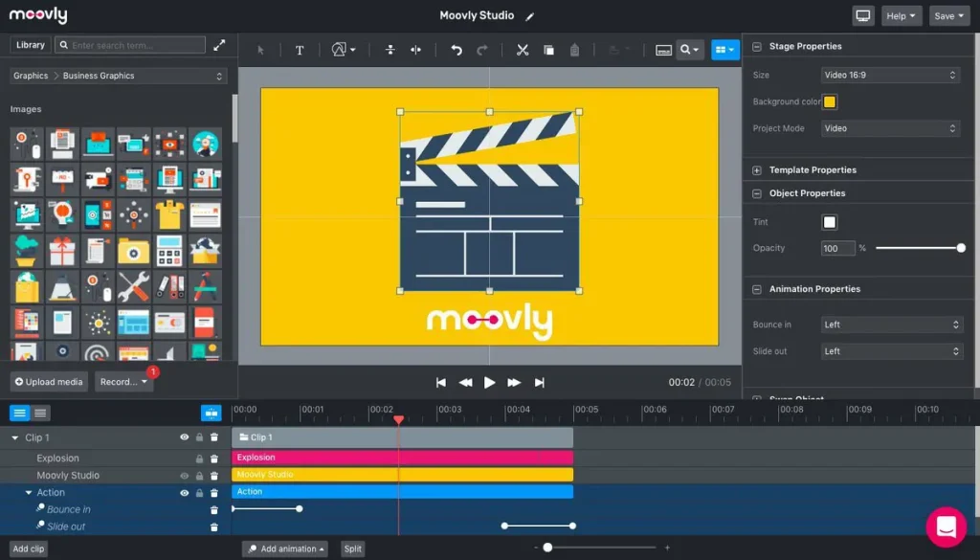Viewport: 980px width, 560px height.
Task: Click the subtitles toolbar icon
Action: tap(664, 50)
